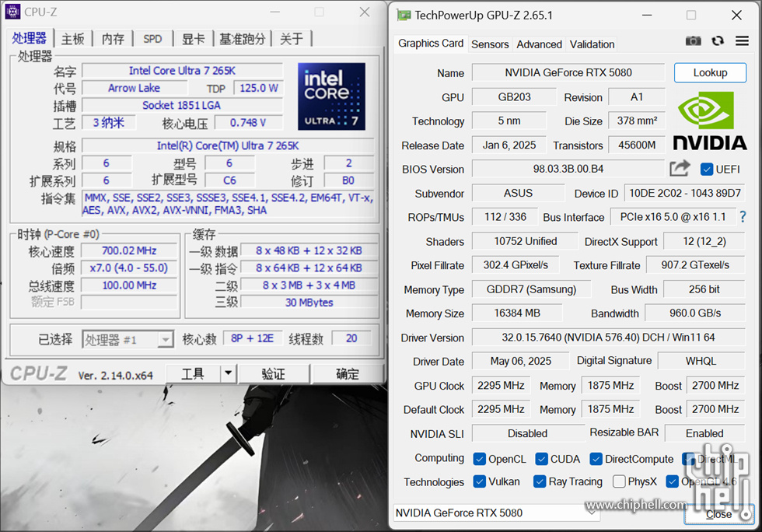Click the 确定 button in CPU-Z
The height and width of the screenshot is (532, 762).
348,373
